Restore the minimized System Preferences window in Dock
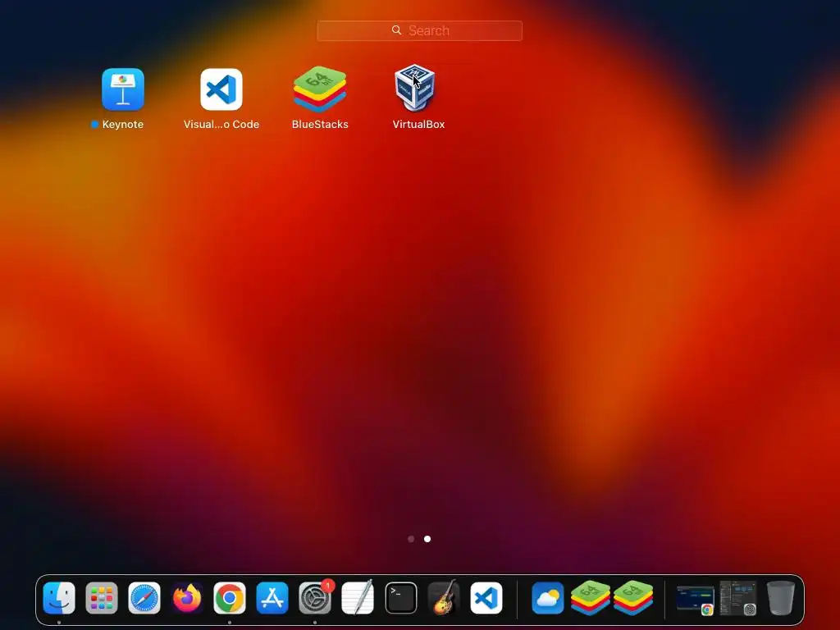The width and height of the screenshot is (840, 630). tap(738, 598)
